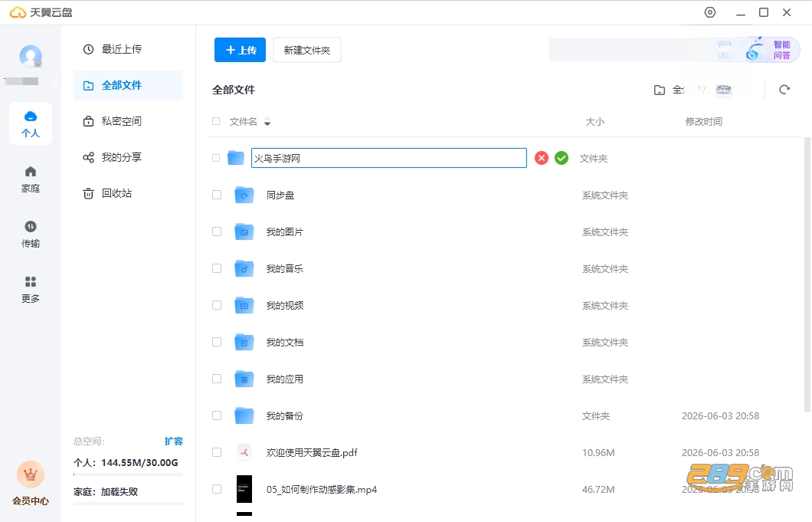Click the folder filter icon beside 全
The height and width of the screenshot is (522, 812).
coord(660,90)
